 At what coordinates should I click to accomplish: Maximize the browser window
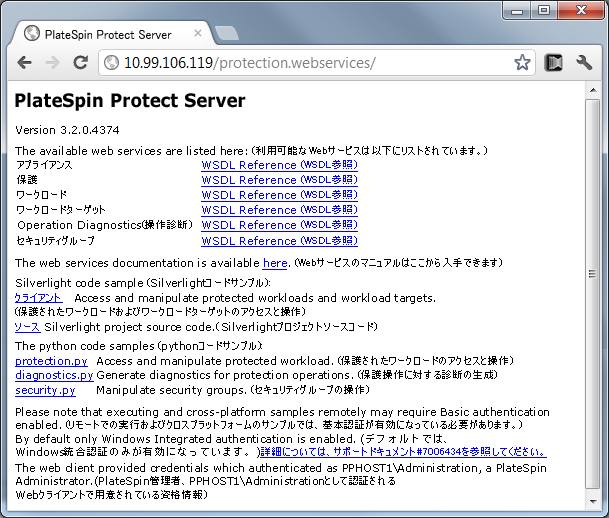point(544,10)
